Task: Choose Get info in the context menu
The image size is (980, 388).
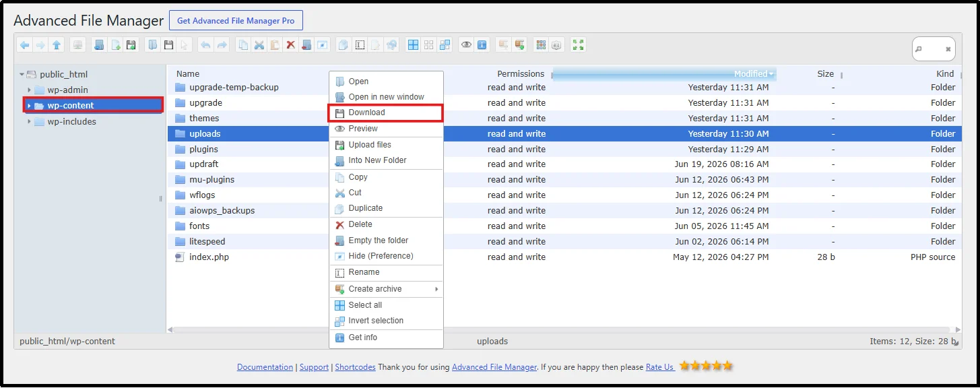Action: point(386,337)
